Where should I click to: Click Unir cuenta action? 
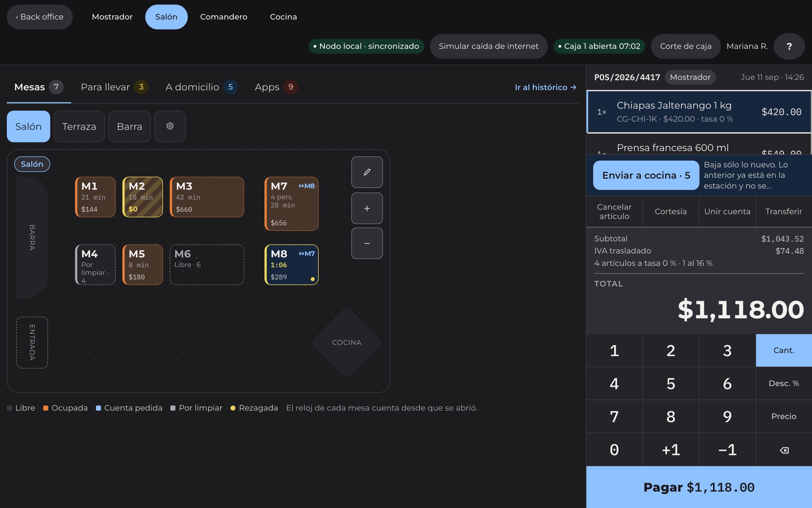click(727, 212)
